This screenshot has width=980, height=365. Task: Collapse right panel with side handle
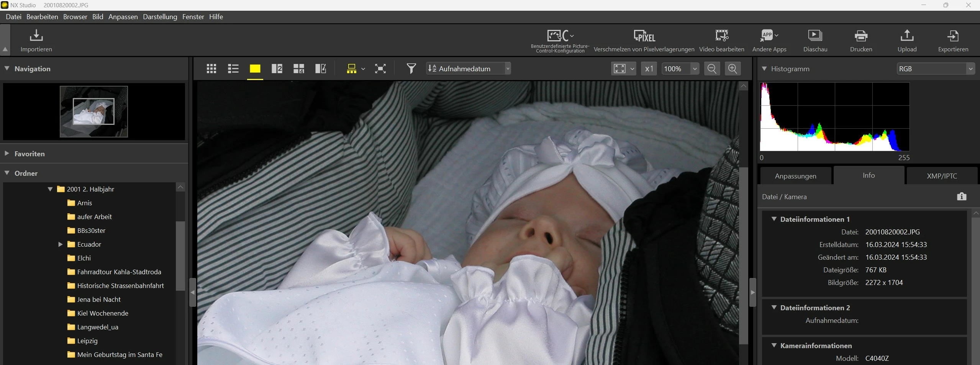(x=752, y=292)
